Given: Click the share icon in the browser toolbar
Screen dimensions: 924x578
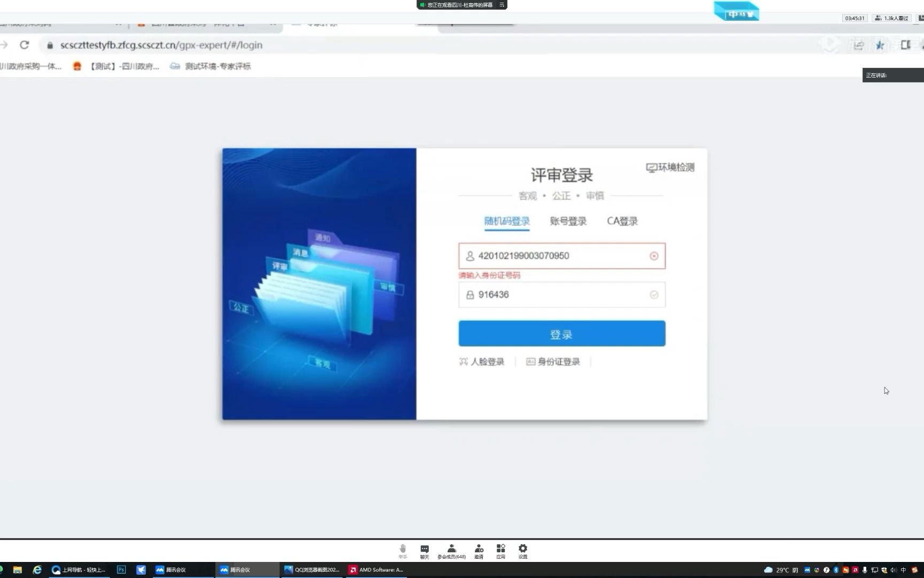Looking at the screenshot, I should tap(859, 45).
